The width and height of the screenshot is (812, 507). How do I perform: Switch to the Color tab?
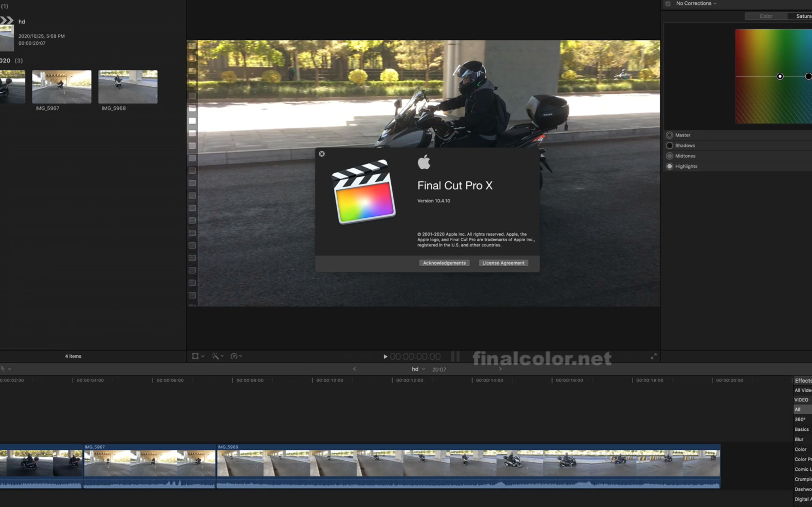(766, 16)
